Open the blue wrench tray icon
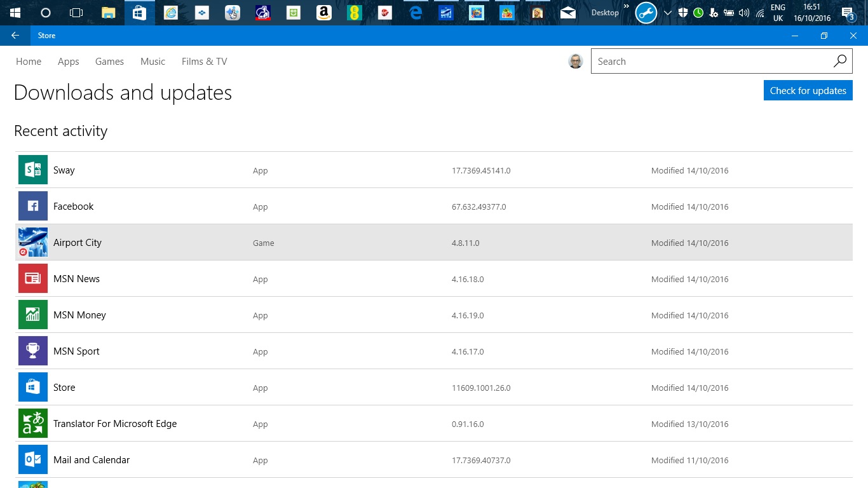 [646, 13]
